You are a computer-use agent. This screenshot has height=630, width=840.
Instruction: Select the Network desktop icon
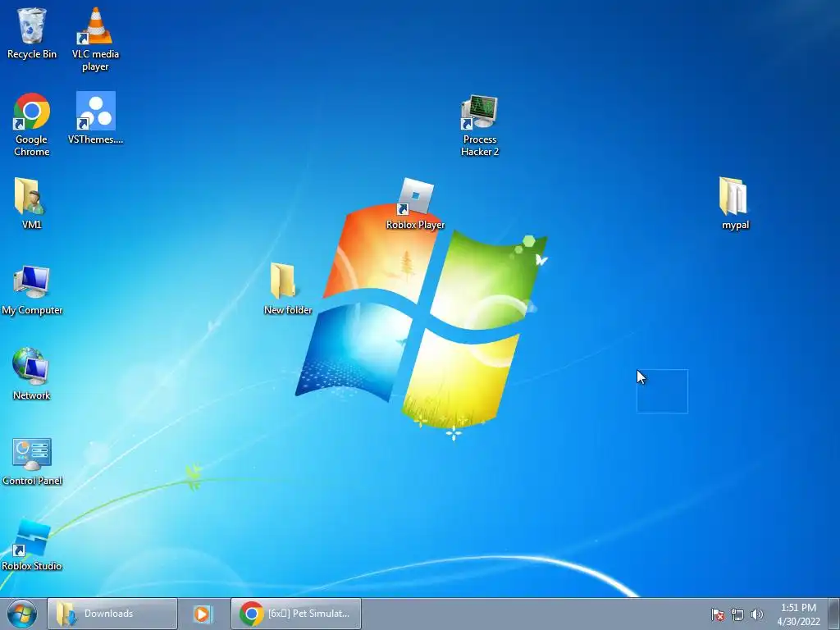[x=32, y=374]
